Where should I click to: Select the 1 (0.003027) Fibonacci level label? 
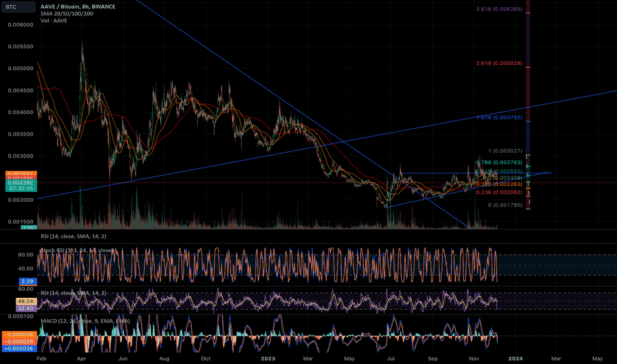click(505, 151)
